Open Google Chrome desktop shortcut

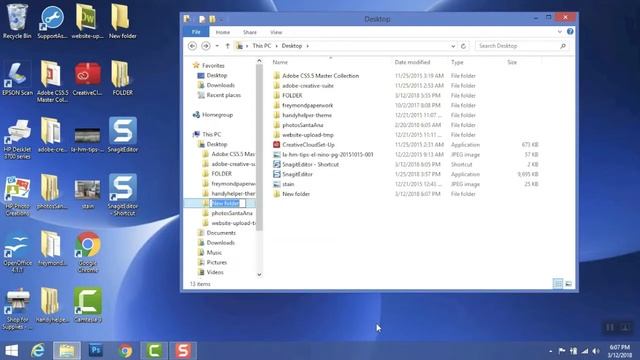tap(87, 252)
